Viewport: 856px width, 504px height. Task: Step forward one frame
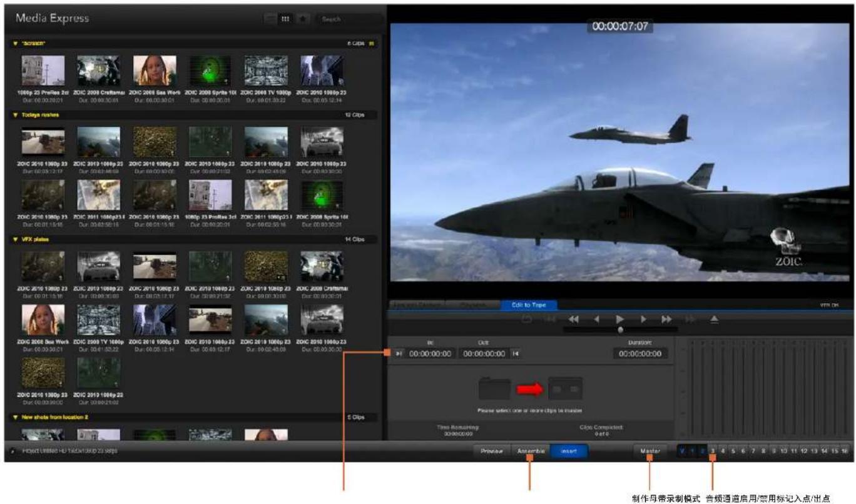643,319
